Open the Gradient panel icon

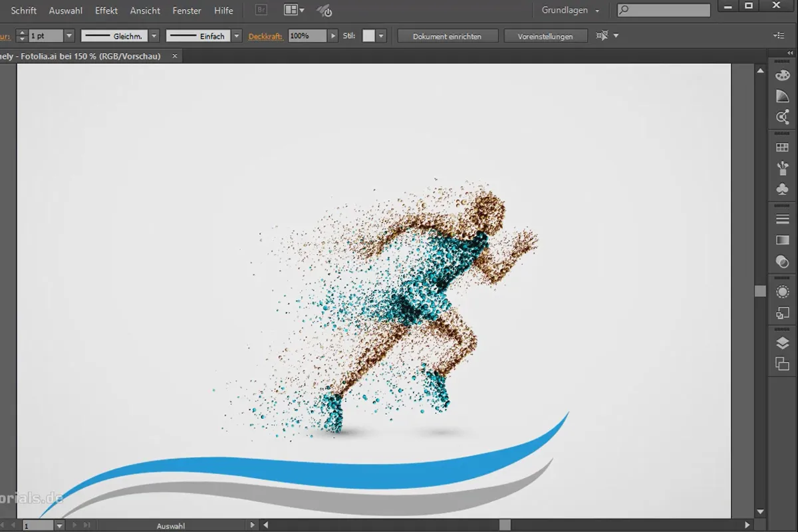[x=783, y=240]
